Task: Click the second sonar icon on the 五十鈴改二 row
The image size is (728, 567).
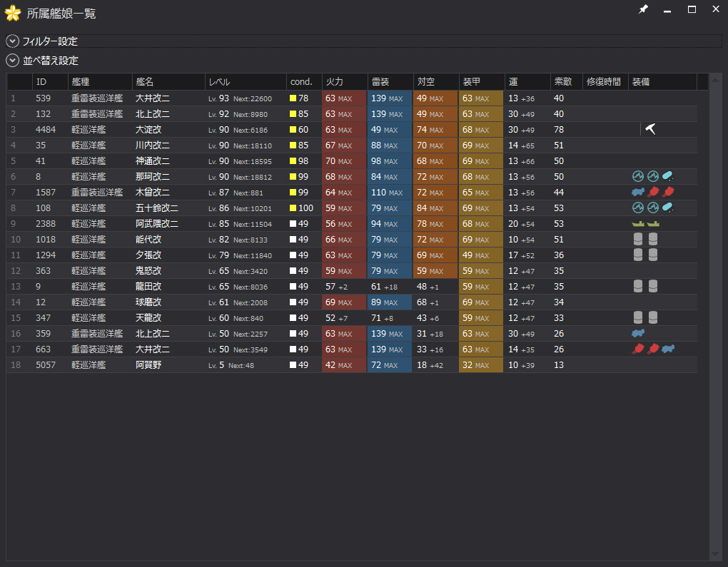Action: (x=653, y=208)
